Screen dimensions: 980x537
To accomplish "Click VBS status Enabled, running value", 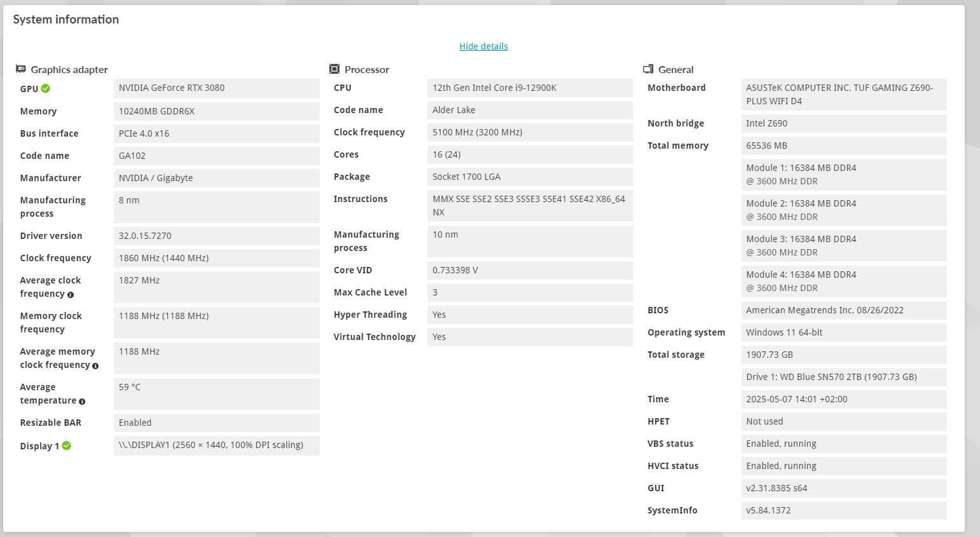I will click(x=844, y=444).
